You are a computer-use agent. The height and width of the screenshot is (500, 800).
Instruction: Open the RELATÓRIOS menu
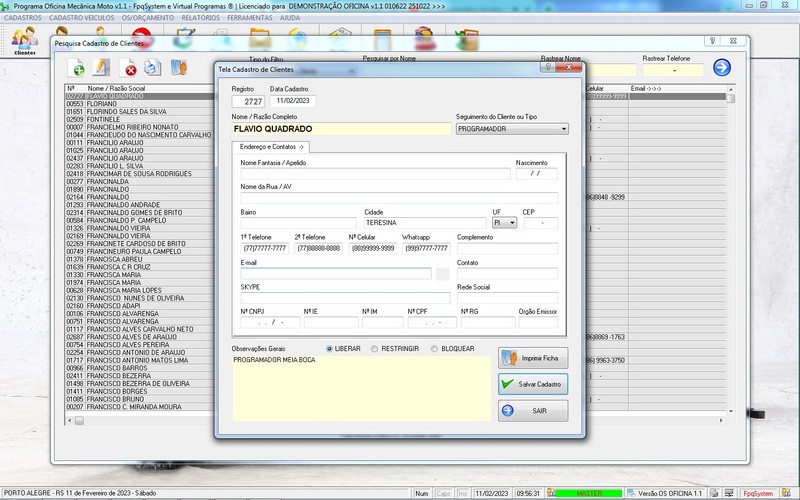[x=201, y=18]
